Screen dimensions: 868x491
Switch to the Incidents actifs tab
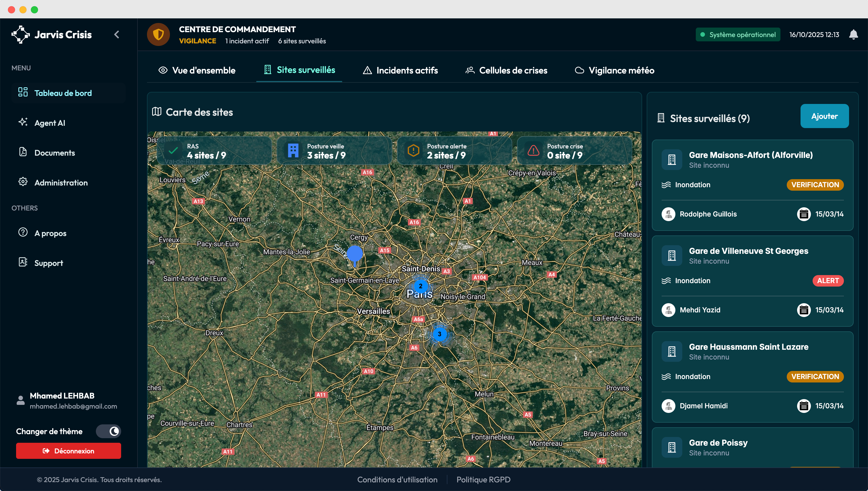click(400, 70)
